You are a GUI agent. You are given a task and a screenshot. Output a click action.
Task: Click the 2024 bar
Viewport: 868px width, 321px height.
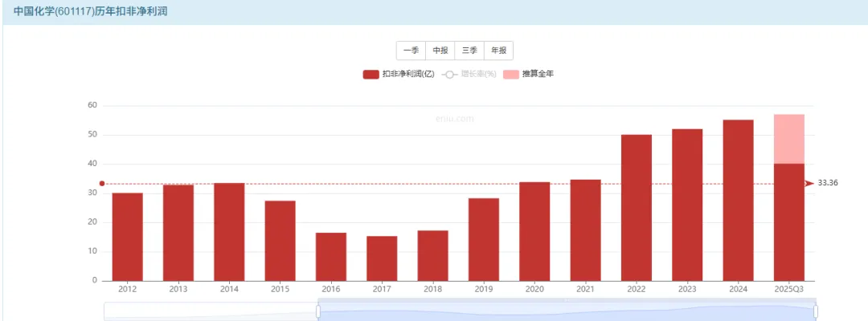(739, 201)
